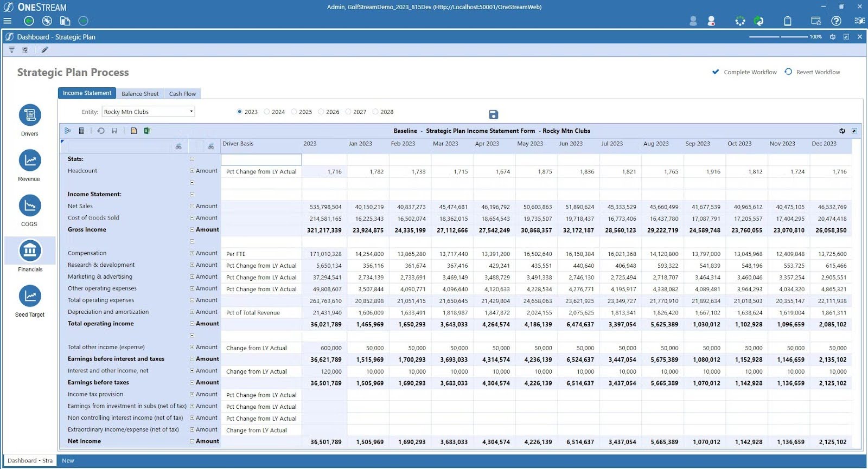
Task: Click the dashboard refresh icon near 100%
Action: [832, 37]
